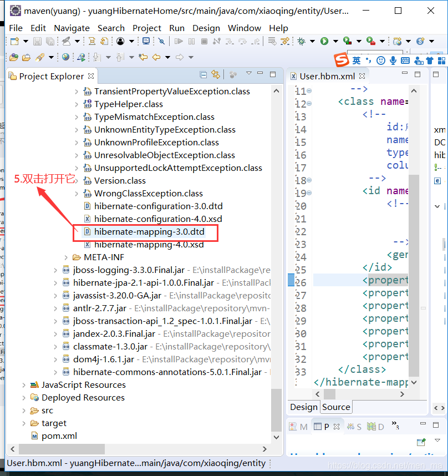
Task: Click the Sogou skin shirt icon
Action: point(430,60)
